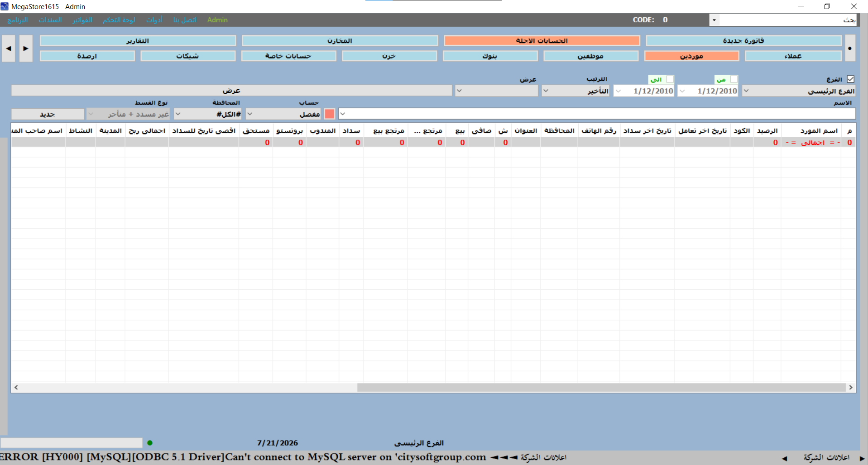Open the البرنامج menu
Viewport: 868px width, 465px height.
18,20
